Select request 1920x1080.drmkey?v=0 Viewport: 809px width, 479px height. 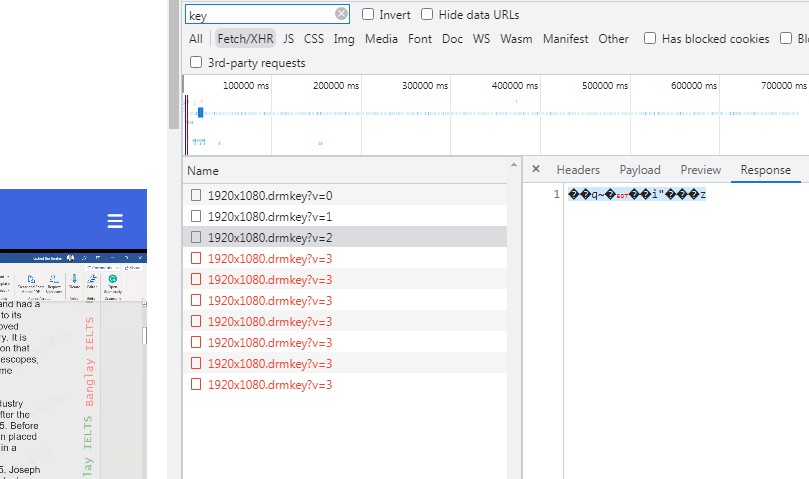345,195
